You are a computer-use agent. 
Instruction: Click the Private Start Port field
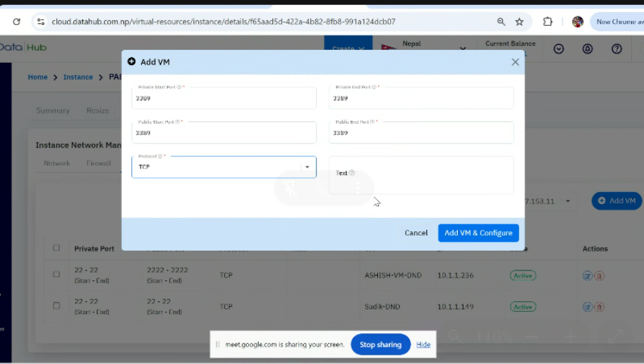tap(223, 98)
